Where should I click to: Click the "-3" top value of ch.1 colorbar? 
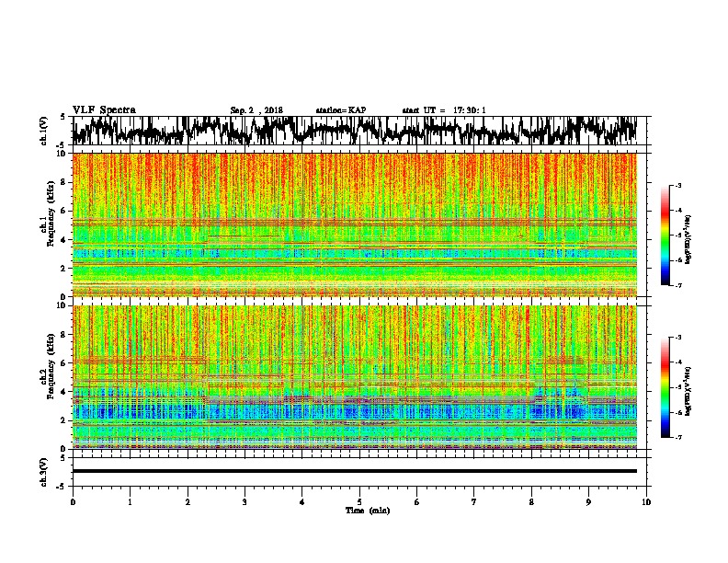pos(677,185)
